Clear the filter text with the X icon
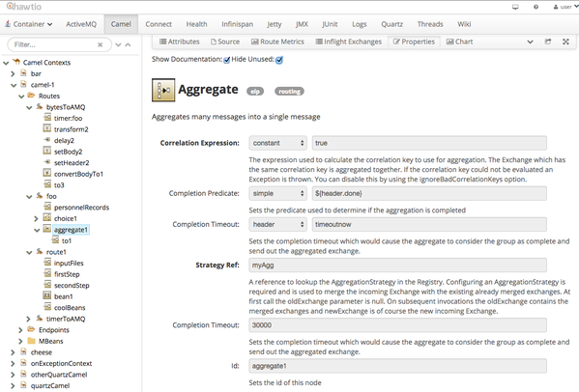Image resolution: width=579 pixels, height=392 pixels. 101,44
